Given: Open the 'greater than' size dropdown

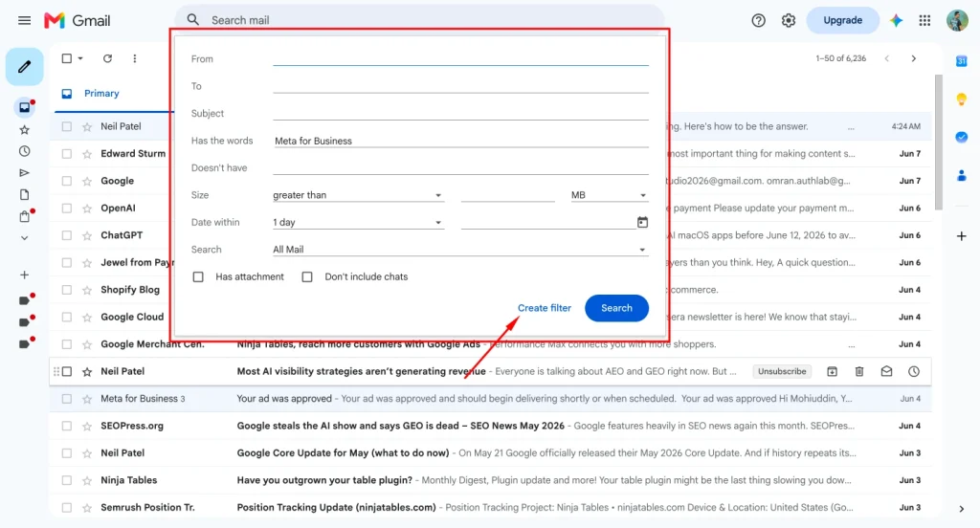Looking at the screenshot, I should (358, 195).
